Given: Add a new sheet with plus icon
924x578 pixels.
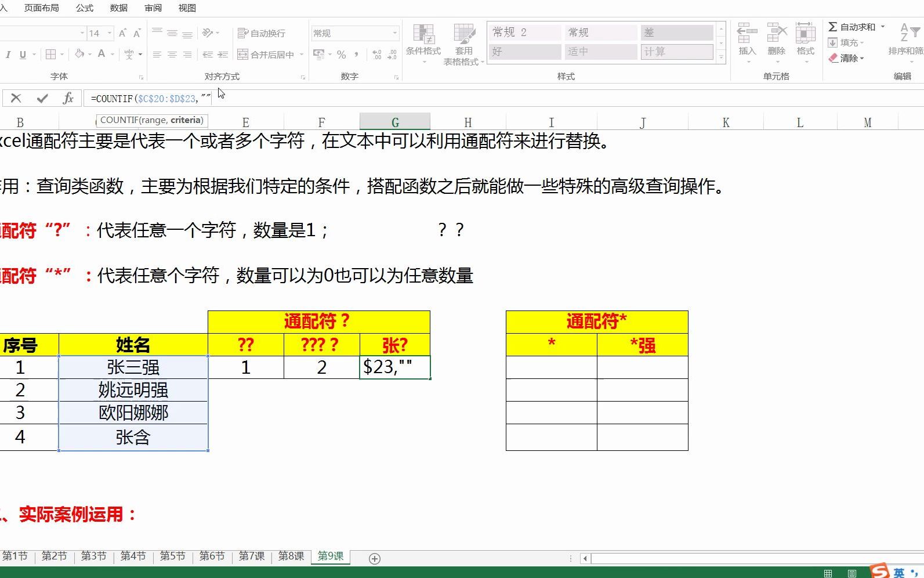Looking at the screenshot, I should pos(375,558).
